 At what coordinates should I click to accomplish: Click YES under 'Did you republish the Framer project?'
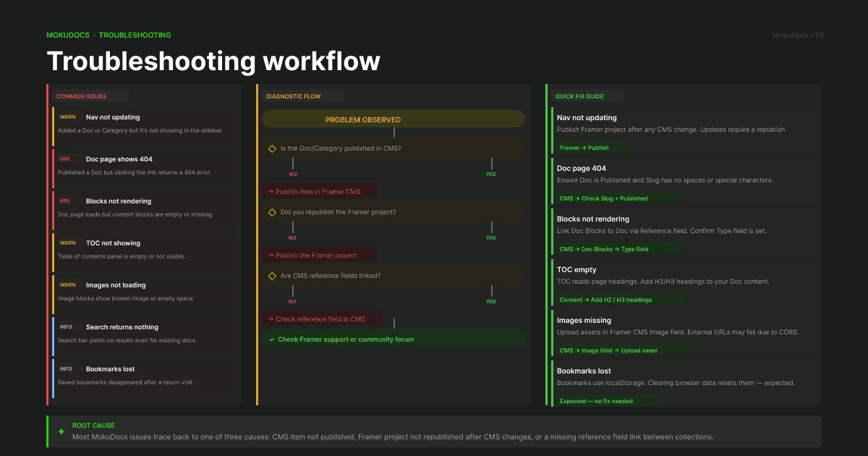pos(491,237)
